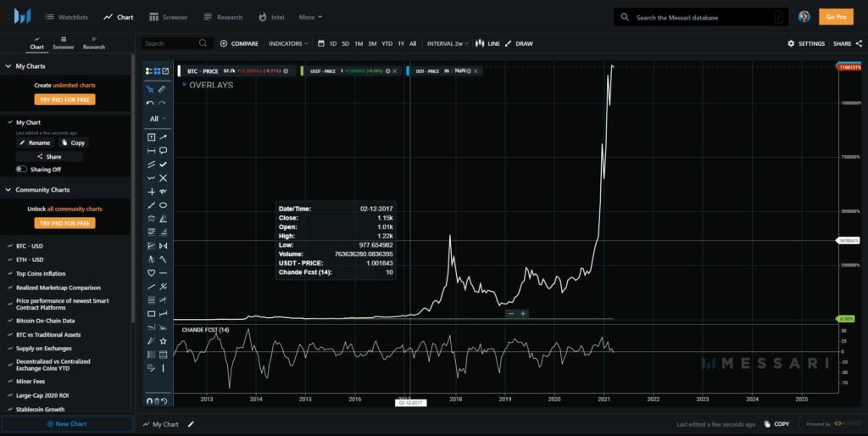Viewport: 868px width, 436px height.
Task: Zoom in chart with plus control
Action: coord(522,314)
